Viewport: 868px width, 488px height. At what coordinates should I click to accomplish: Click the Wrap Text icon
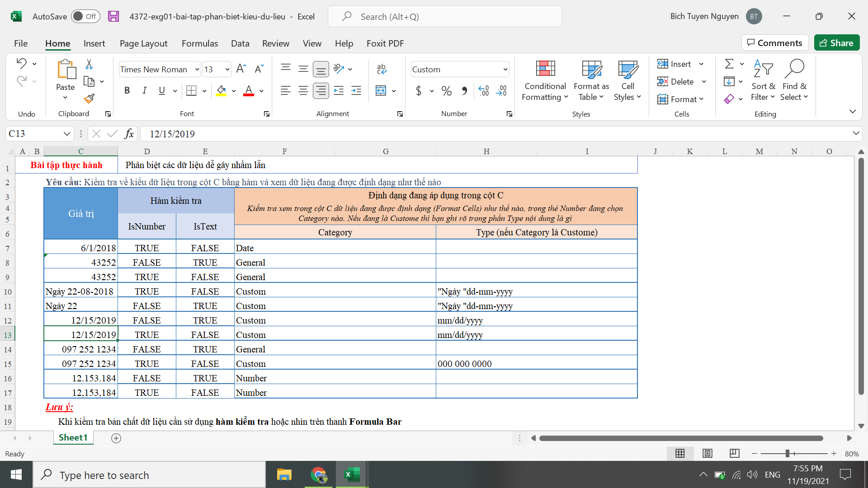381,69
